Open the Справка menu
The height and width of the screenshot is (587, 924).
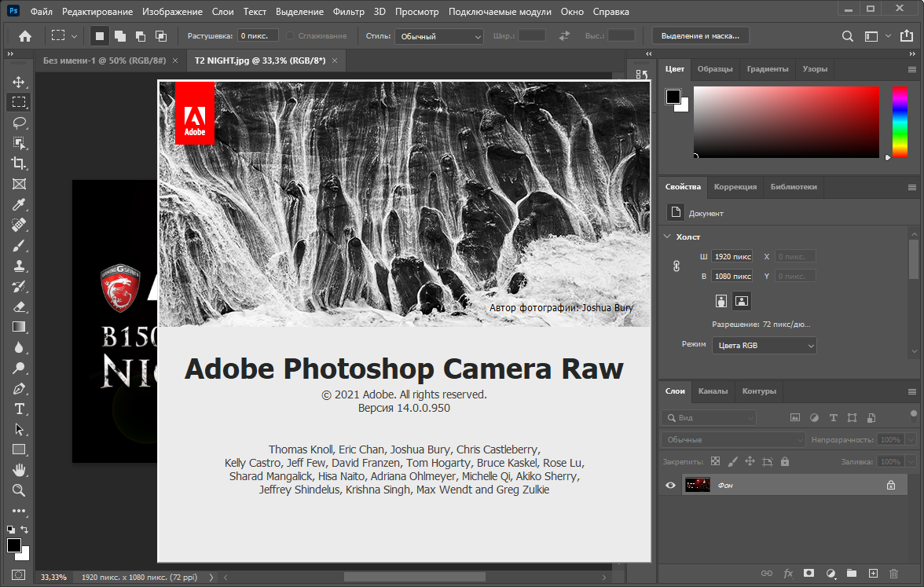(x=610, y=12)
